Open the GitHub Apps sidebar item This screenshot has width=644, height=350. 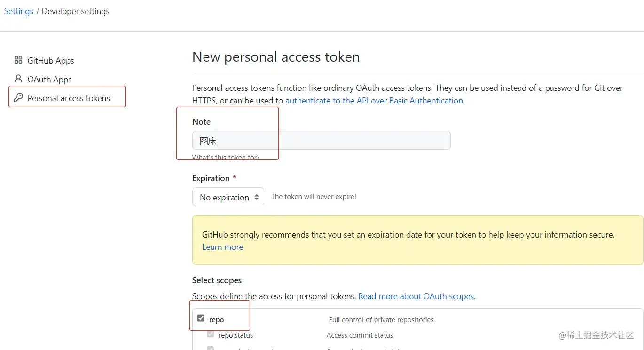[50, 60]
